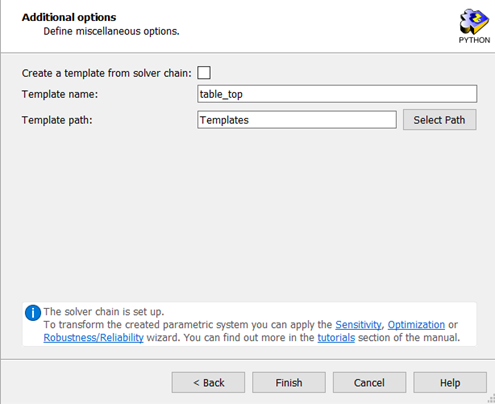The height and width of the screenshot is (404, 495).
Task: Click the Help button
Action: click(x=450, y=382)
